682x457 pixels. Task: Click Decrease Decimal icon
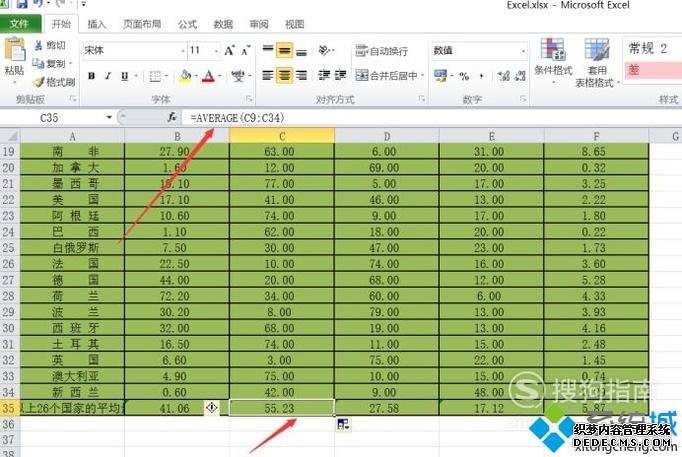(x=520, y=76)
